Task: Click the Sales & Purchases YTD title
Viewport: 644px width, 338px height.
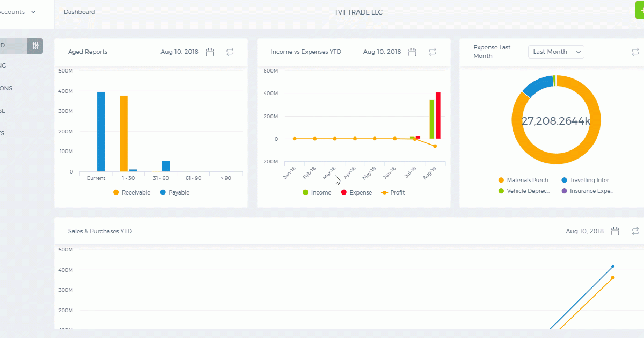Action: tap(100, 231)
